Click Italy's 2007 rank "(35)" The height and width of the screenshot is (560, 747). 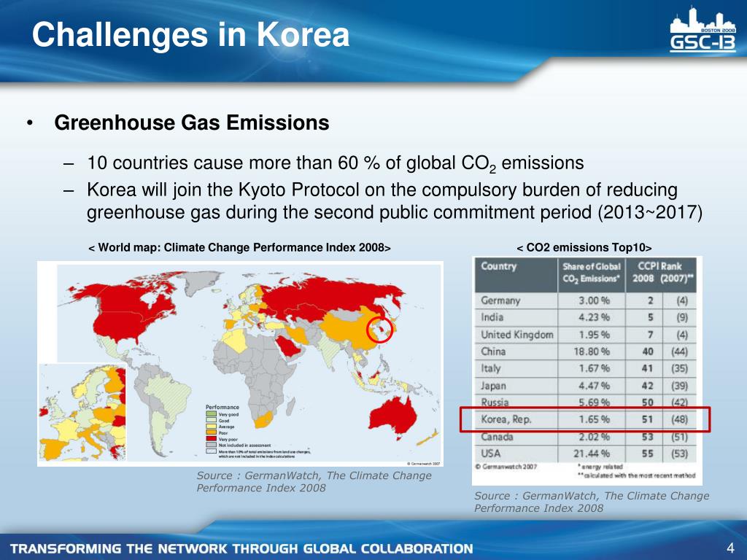[x=679, y=368]
